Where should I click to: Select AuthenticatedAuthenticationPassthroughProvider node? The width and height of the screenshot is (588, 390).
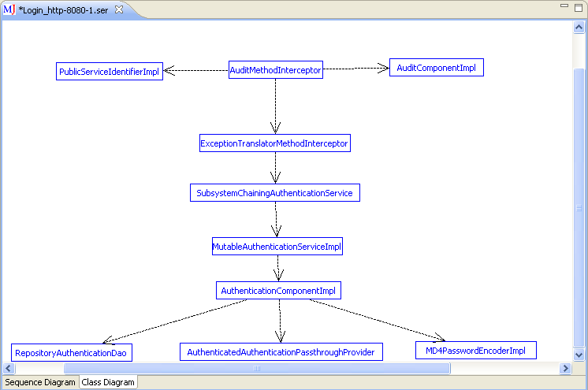tap(281, 352)
